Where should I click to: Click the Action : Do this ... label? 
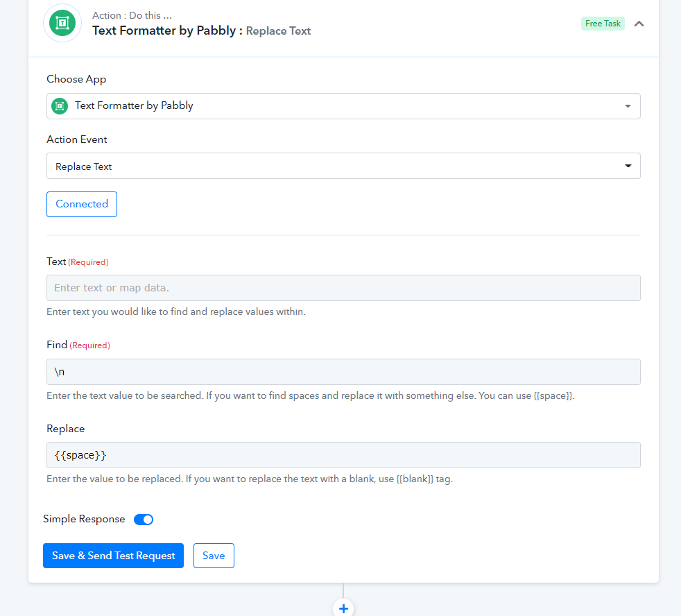[x=132, y=16]
